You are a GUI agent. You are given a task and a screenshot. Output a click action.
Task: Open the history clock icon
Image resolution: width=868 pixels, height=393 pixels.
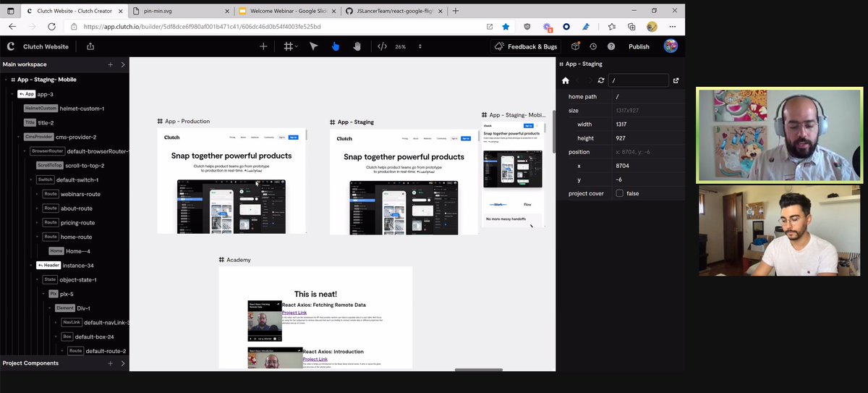[593, 46]
